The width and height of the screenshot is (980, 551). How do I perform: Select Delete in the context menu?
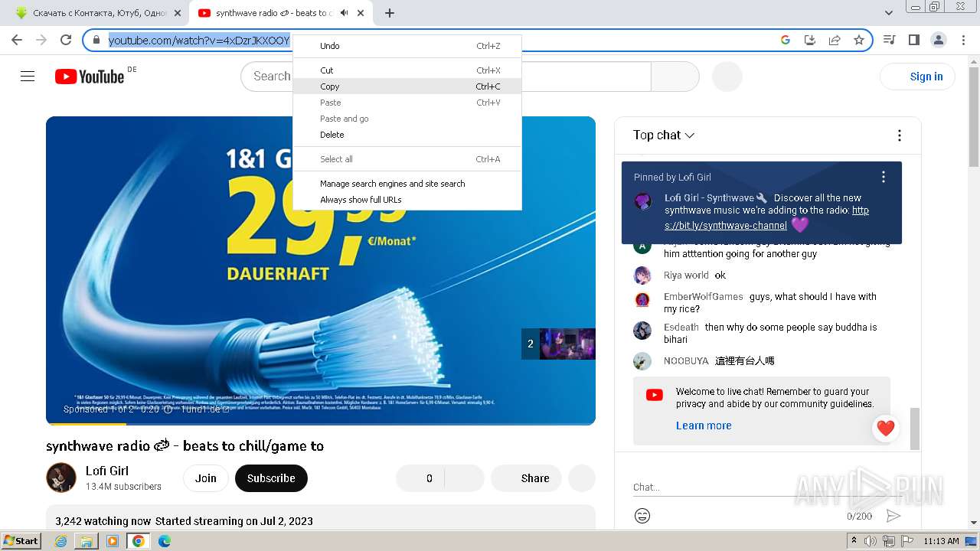407,135
